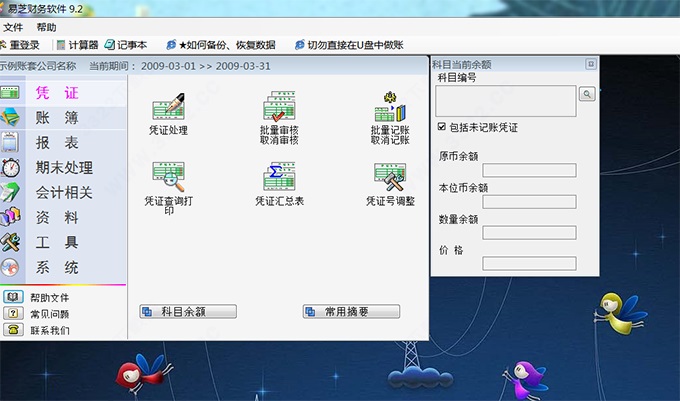Viewport: 680px width, 401px height.
Task: Click the 联系我们 telephone icon
Action: coord(13,330)
